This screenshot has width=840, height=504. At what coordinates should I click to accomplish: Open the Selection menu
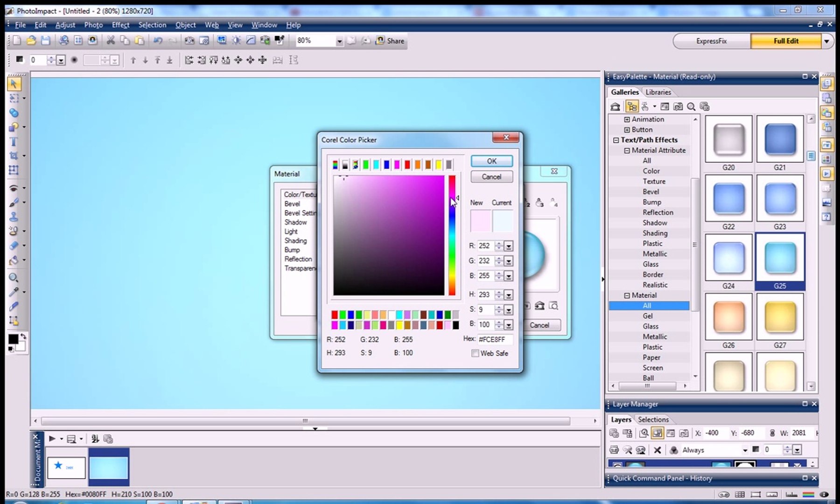(x=152, y=25)
